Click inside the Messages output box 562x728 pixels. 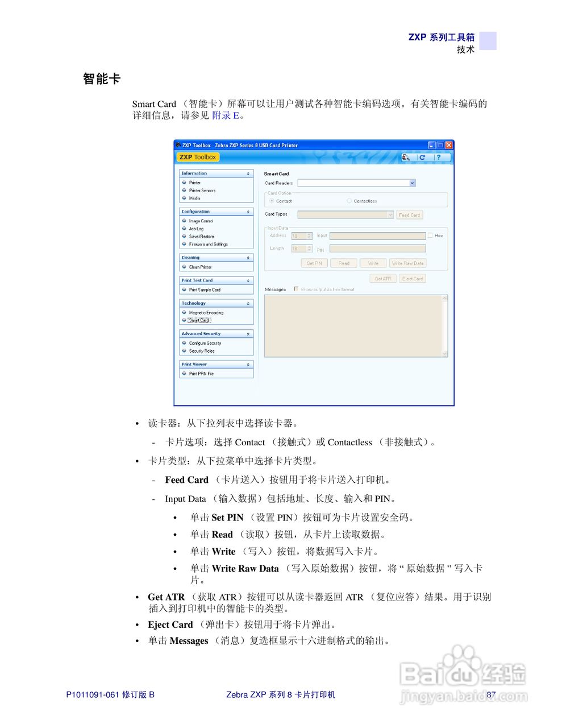coord(353,326)
